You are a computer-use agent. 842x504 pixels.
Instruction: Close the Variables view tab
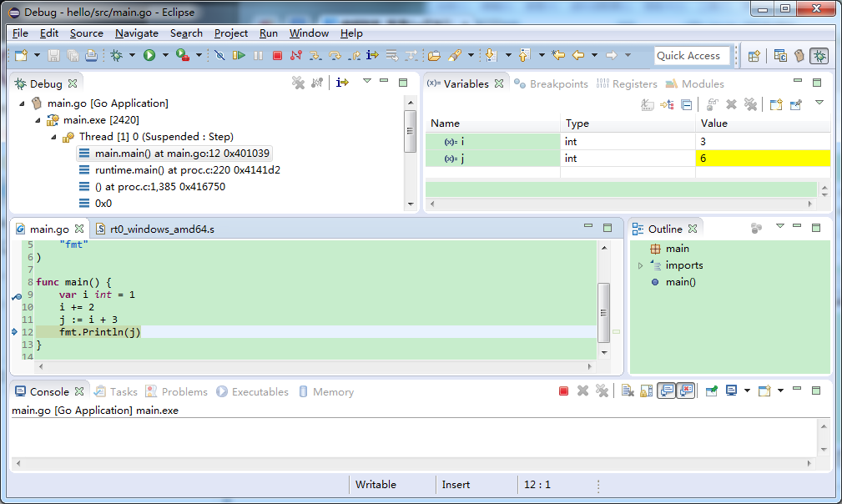[x=499, y=83]
